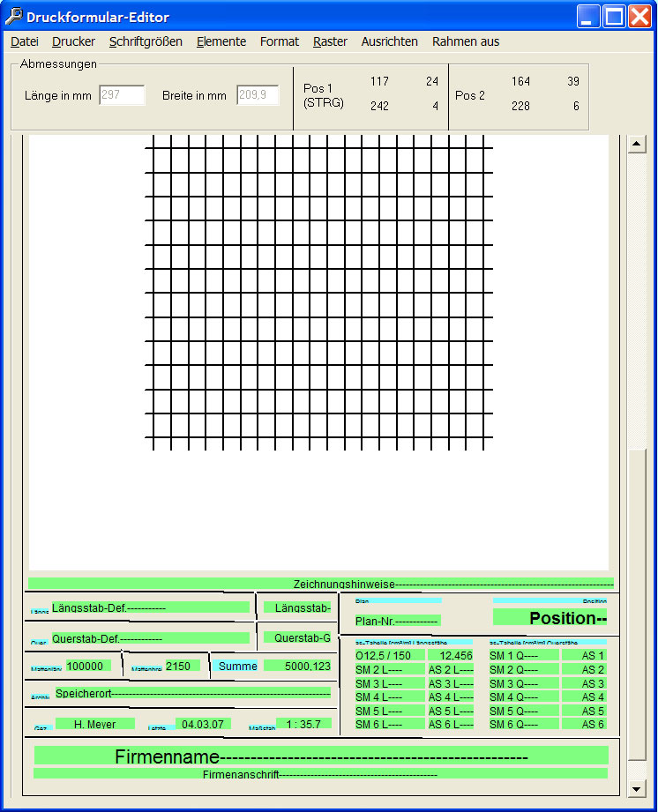Select the SM 2 L---- field

(390, 669)
